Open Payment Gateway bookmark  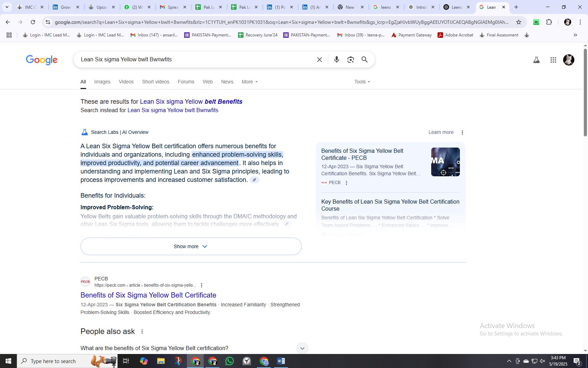[x=411, y=35]
